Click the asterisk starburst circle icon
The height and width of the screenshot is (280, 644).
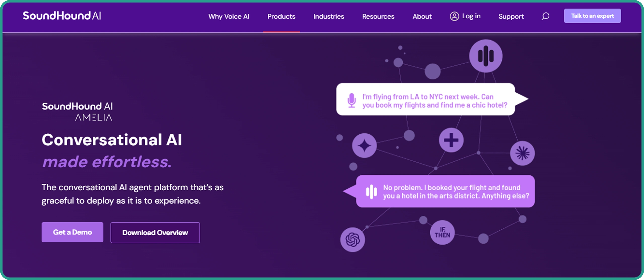coord(522,153)
